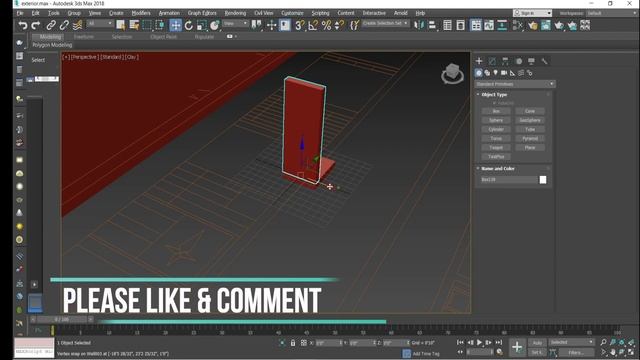Screen dimensions: 640x360
Task: Open the Create Selection Set dropdown
Action: (x=385, y=23)
